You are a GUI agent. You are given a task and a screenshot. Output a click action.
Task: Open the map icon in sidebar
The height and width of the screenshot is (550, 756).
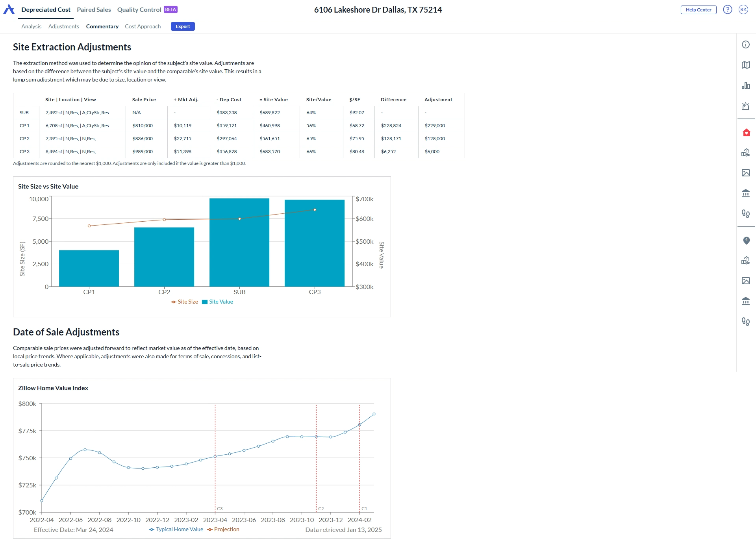point(745,65)
